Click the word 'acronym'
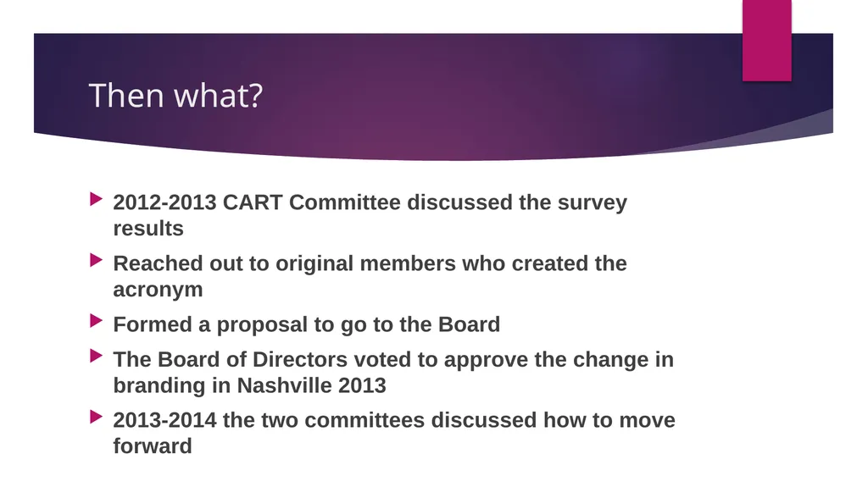The image size is (868, 487). point(158,290)
